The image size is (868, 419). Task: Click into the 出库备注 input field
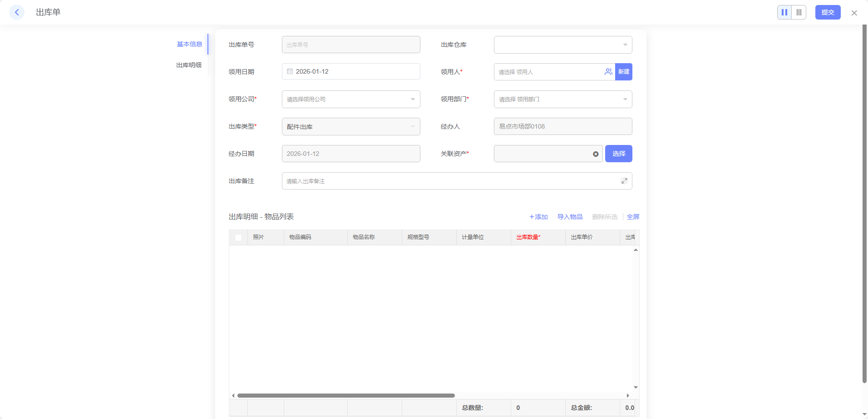[449, 181]
